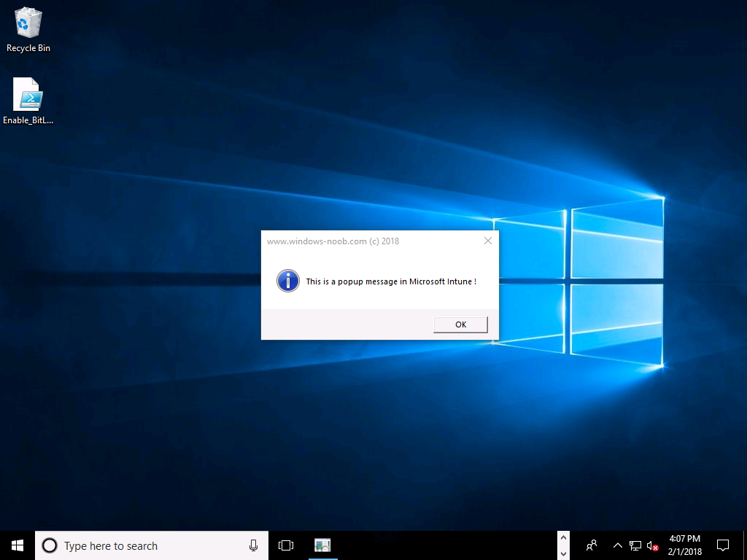Screen dimensions: 747x560
Task: Open the clock showing 4:07 PM
Action: tap(684, 545)
